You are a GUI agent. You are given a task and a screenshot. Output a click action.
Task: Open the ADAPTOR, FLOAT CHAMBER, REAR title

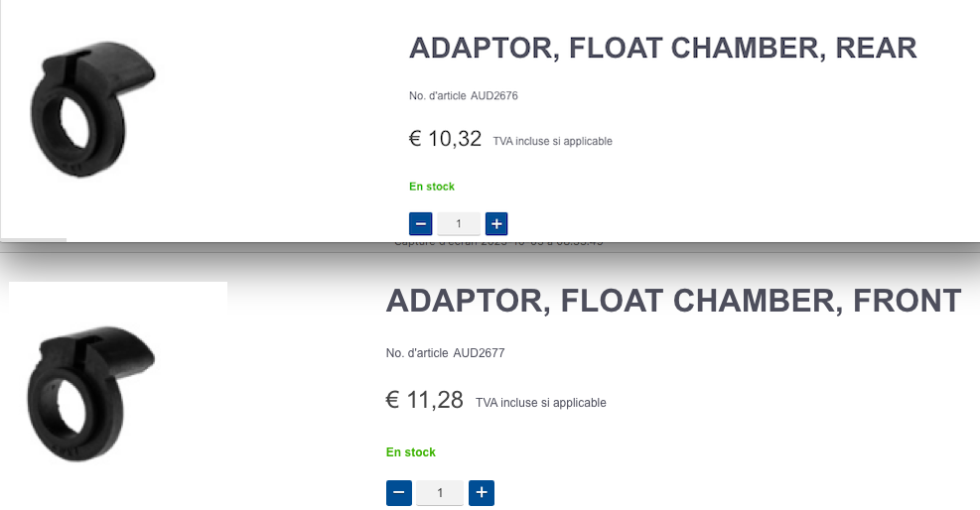tap(662, 49)
